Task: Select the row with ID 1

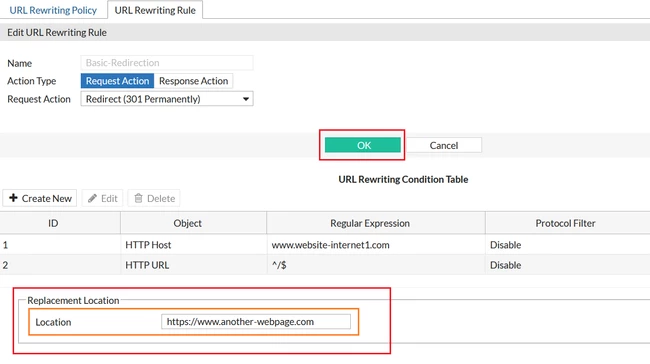Action: 325,245
